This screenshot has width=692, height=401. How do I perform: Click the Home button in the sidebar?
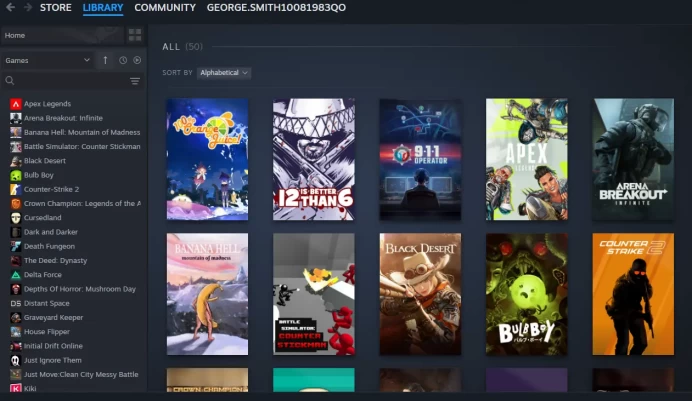coord(62,35)
